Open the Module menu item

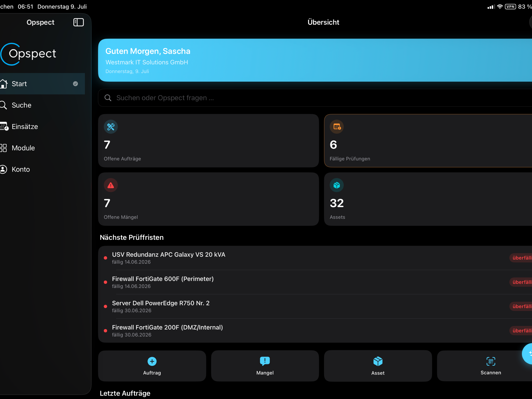[x=42, y=148]
